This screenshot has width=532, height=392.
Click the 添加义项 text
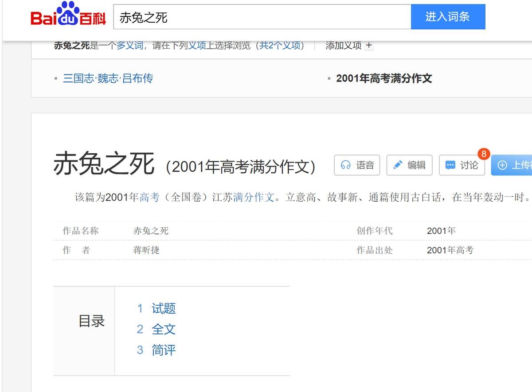pyautogui.click(x=343, y=45)
